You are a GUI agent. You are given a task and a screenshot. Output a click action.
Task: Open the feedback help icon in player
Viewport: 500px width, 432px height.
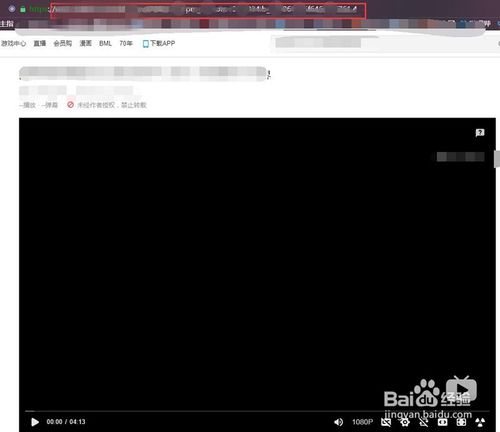point(480,133)
